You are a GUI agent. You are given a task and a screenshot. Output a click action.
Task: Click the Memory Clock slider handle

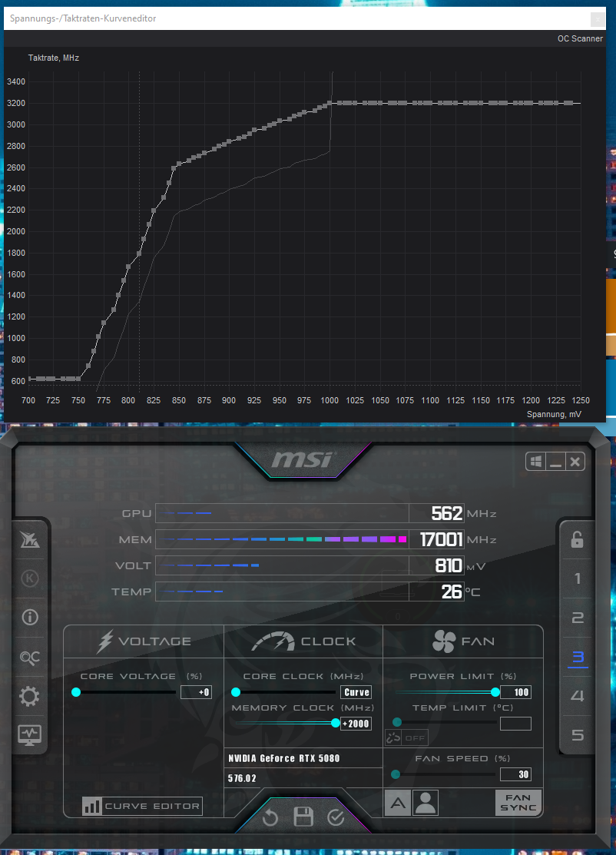(335, 723)
